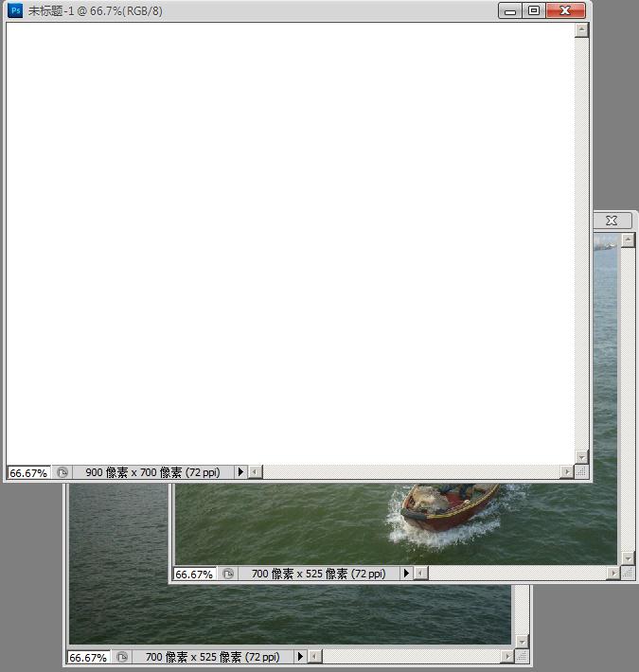The image size is (639, 672).
Task: Click the 未标题-1 @ 66.7%(RGB/8) title text
Action: (96, 10)
